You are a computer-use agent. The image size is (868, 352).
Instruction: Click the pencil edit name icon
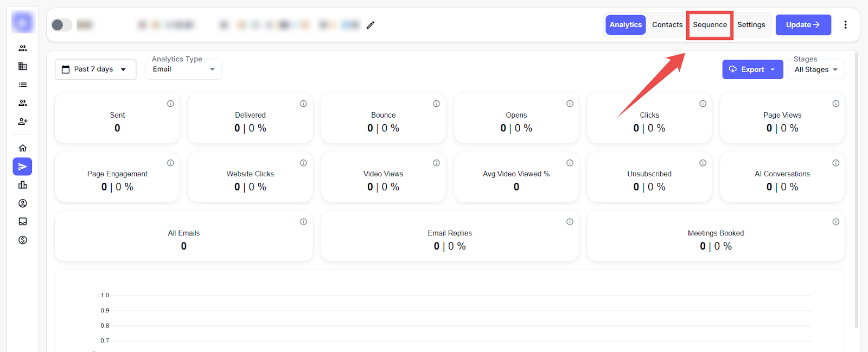click(371, 25)
